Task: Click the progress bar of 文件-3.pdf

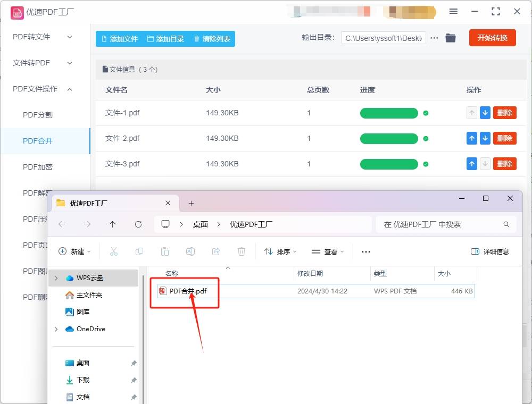Action: (x=389, y=164)
